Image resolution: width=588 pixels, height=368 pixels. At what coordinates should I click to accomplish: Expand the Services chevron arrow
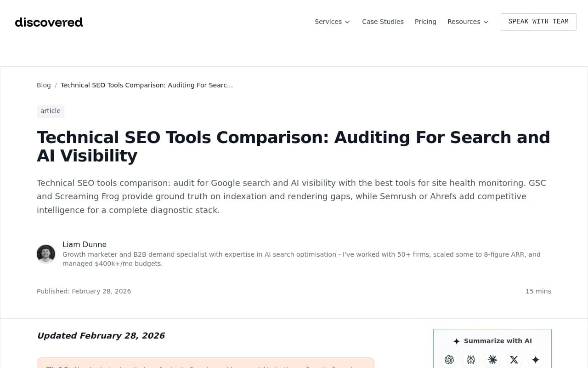(347, 22)
